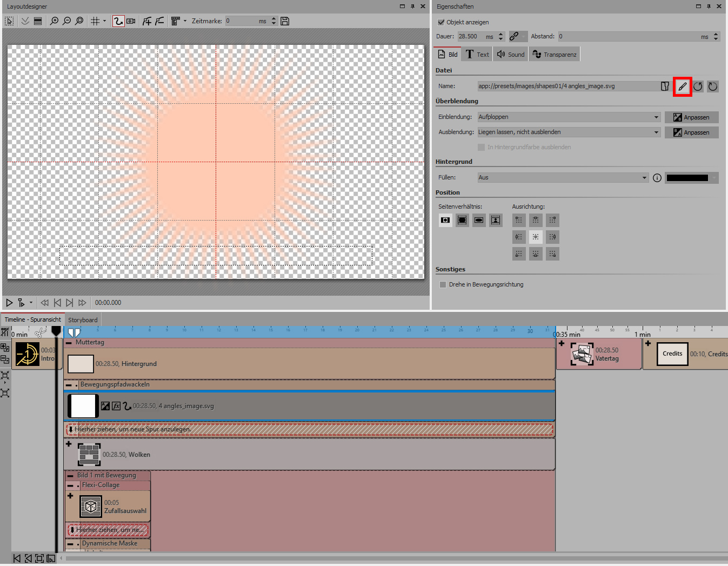
Task: Zoom in on the layout designer
Action: [54, 21]
